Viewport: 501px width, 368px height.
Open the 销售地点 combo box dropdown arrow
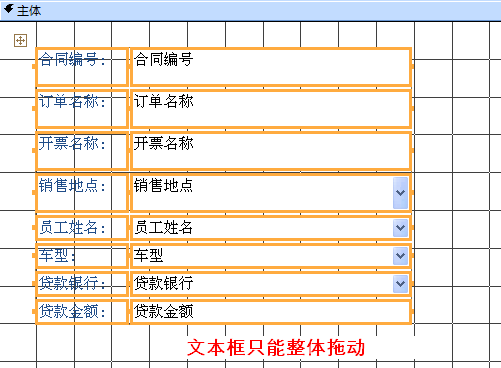tap(400, 193)
